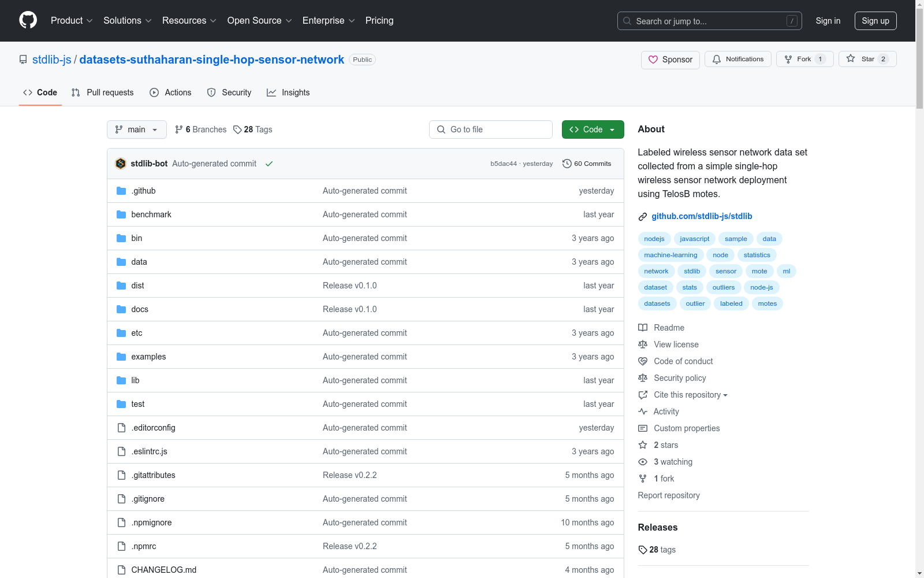The height and width of the screenshot is (578, 924).
Task: Click the bin folder icon
Action: (x=121, y=238)
